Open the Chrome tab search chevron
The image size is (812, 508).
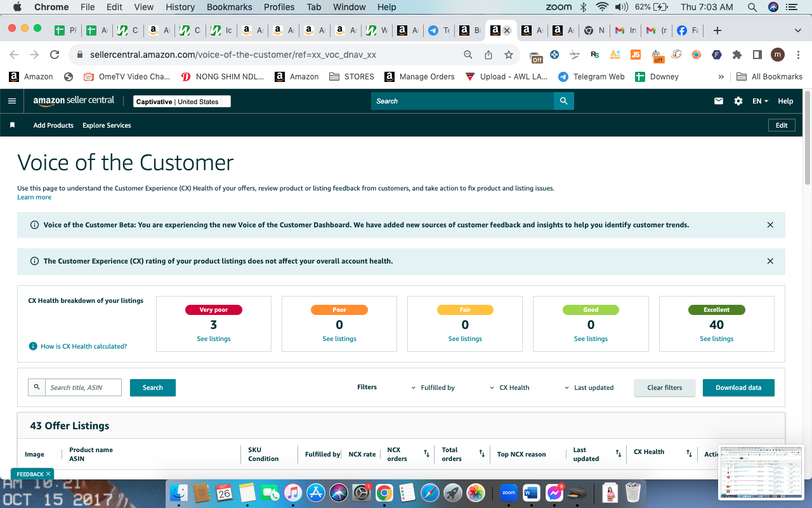click(x=798, y=30)
